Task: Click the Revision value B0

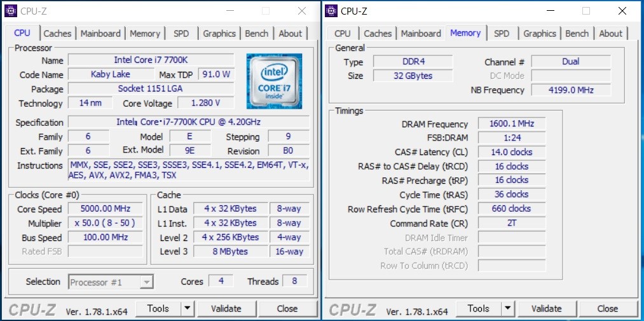Action: pos(289,151)
